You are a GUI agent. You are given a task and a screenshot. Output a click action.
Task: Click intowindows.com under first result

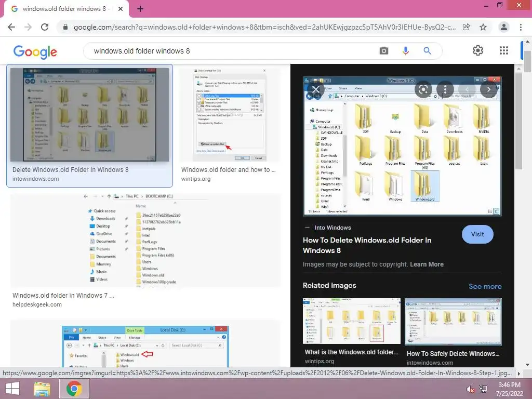[36, 179]
